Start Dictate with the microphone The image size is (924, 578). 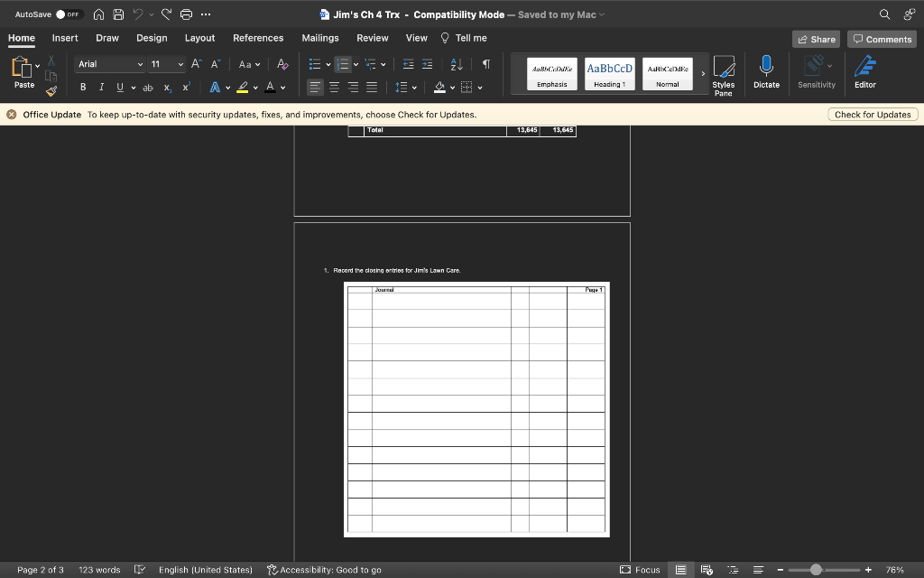tap(767, 72)
